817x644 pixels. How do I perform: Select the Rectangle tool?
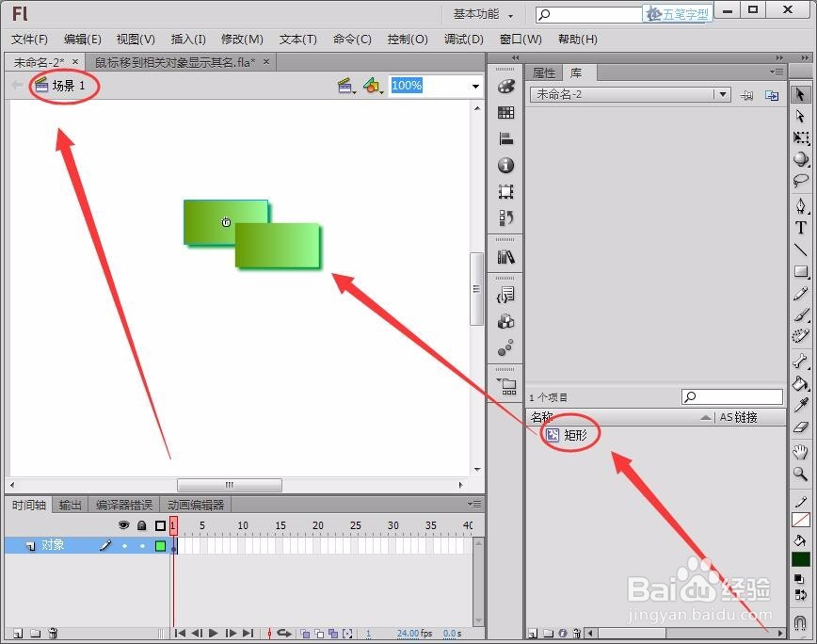(800, 271)
